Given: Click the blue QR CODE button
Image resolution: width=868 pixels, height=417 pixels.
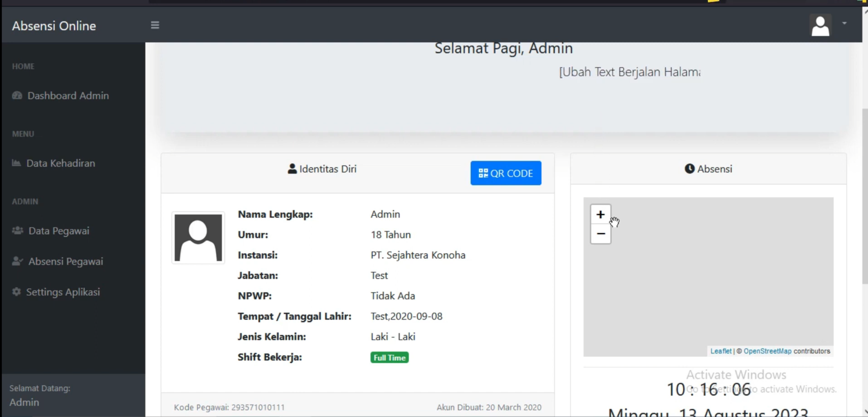Looking at the screenshot, I should pyautogui.click(x=506, y=173).
